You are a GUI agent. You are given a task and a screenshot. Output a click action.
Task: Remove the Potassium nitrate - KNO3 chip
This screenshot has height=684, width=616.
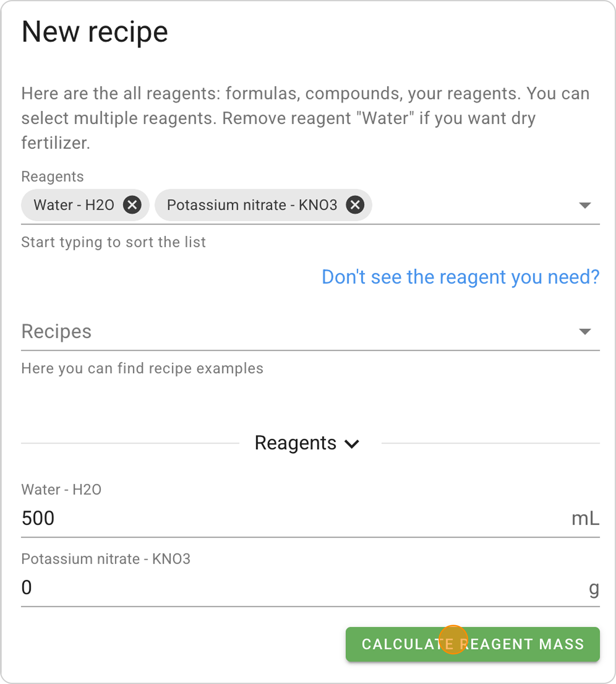click(355, 205)
